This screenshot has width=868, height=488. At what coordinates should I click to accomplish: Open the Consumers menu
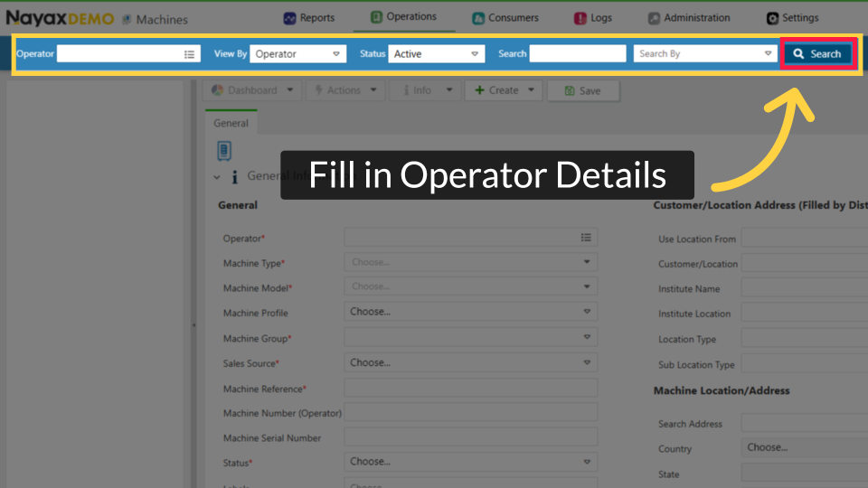(505, 18)
